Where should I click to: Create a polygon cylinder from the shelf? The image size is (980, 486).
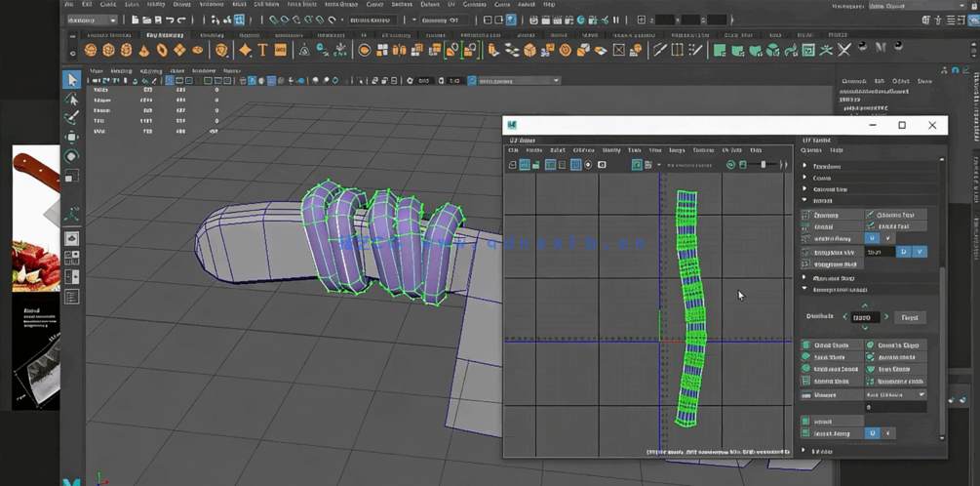coord(126,50)
